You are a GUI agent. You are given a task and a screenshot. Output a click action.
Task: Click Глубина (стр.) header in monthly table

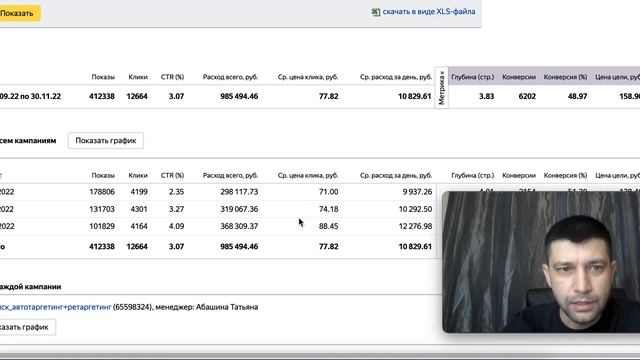tap(473, 176)
